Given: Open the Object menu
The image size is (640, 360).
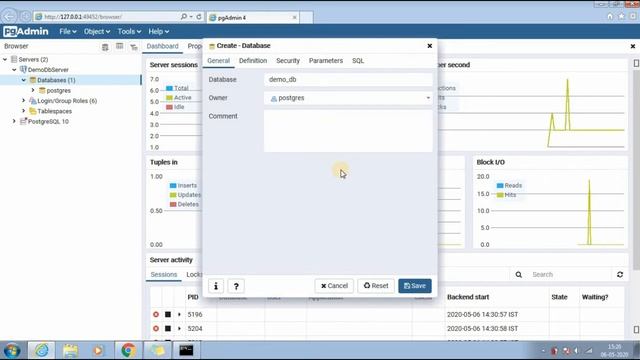Looking at the screenshot, I should pos(97,31).
